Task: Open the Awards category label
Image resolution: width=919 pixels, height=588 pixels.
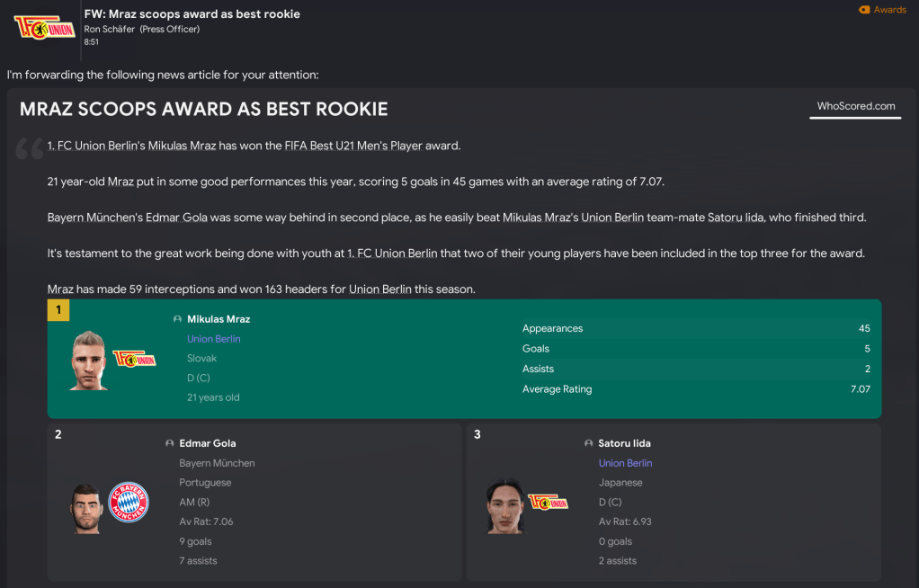Action: 889,10
